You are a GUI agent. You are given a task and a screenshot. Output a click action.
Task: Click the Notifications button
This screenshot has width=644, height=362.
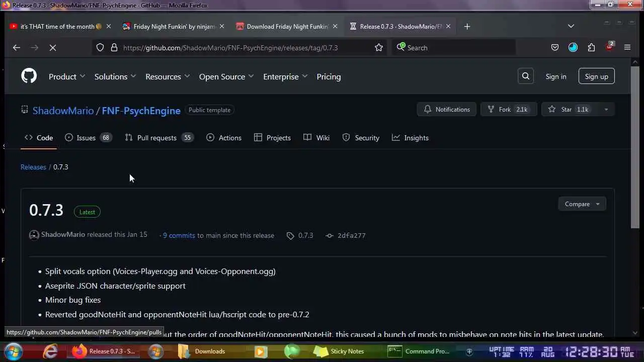pos(447,110)
